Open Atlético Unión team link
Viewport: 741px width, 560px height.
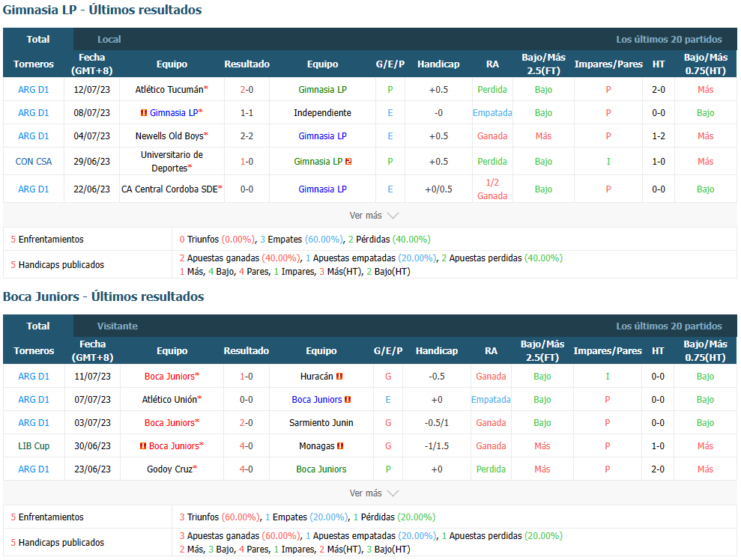(169, 400)
